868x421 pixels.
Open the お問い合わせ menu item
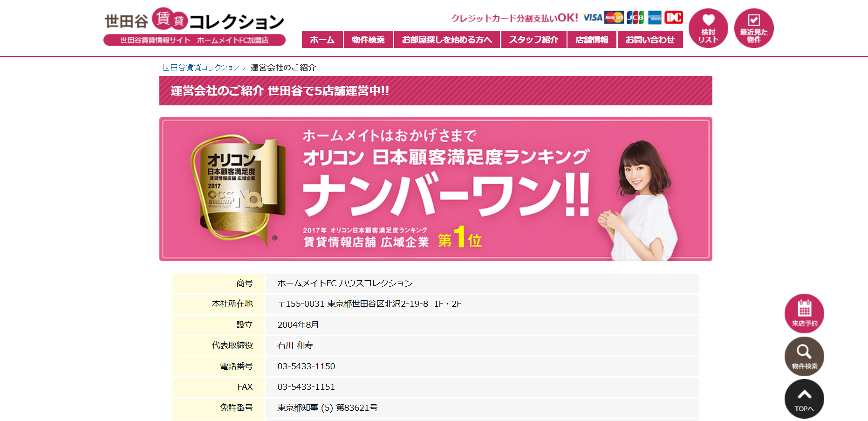[x=650, y=40]
